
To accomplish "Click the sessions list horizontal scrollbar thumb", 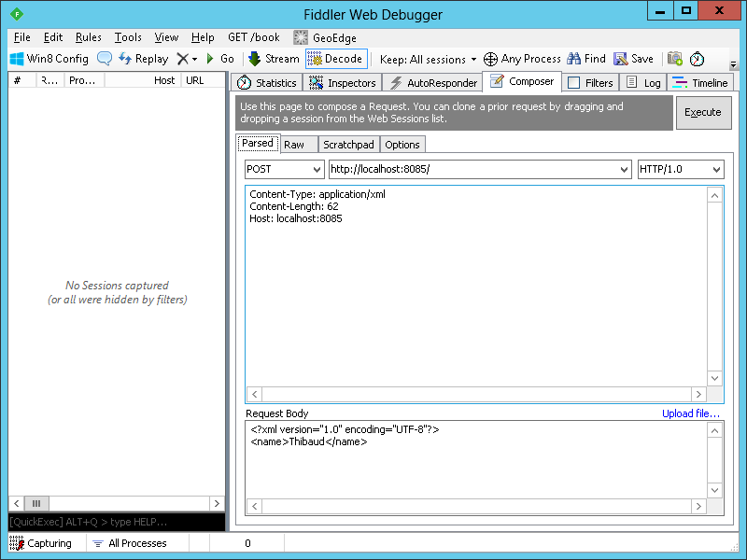I will click(37, 502).
